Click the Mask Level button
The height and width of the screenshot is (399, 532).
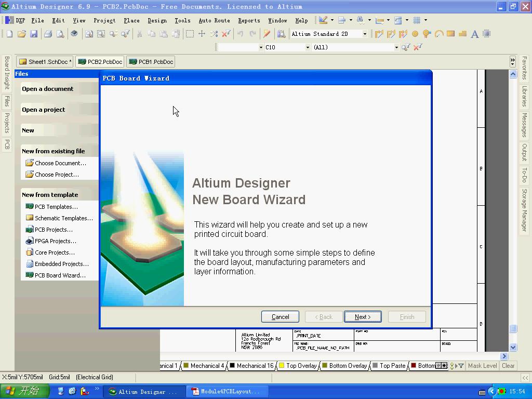coord(482,365)
